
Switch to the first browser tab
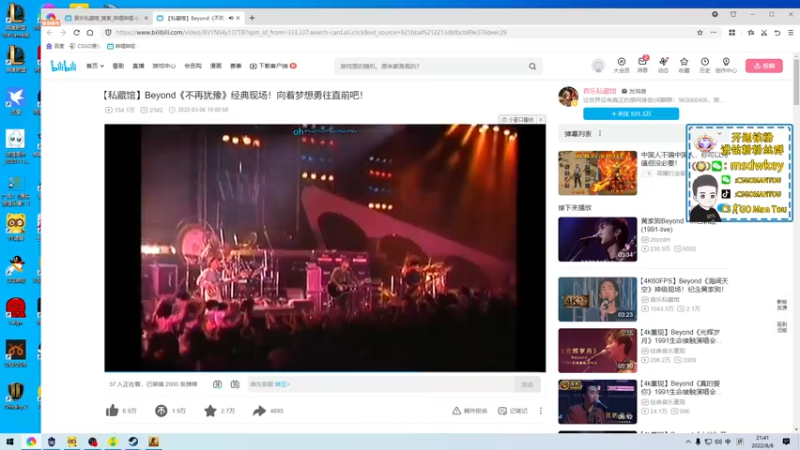(106, 18)
